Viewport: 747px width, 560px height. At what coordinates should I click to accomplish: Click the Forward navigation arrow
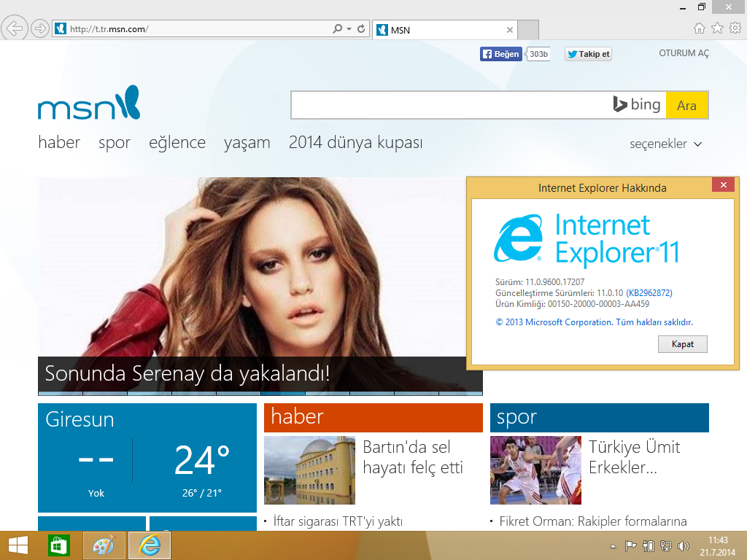point(40,29)
